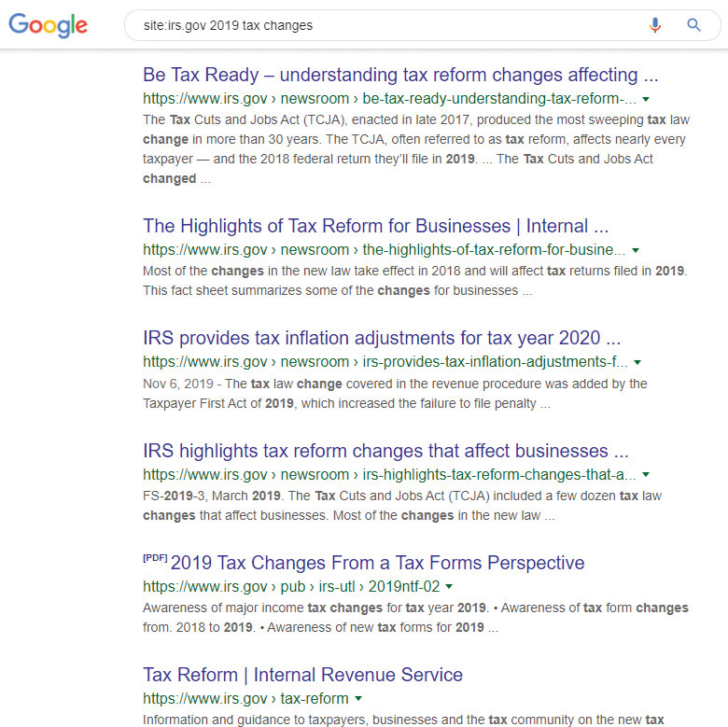Click the irs-highlights-tax-reform-changes-that-a green URL
Image resolution: width=728 pixels, height=727 pixels.
[x=389, y=474]
